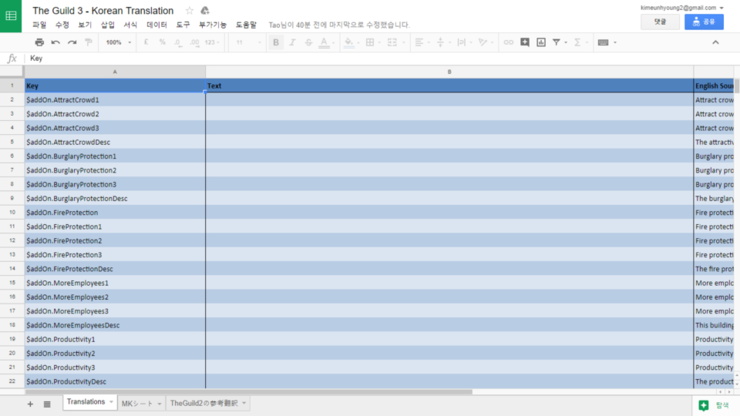
Task: Open the all sheets list icon
Action: point(47,404)
